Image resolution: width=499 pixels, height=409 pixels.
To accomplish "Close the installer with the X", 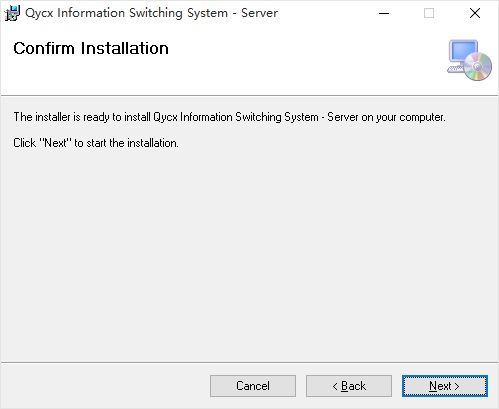I will click(475, 13).
